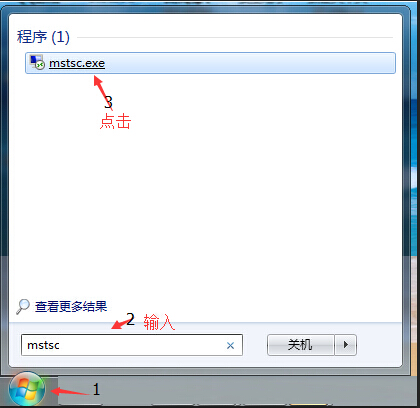Screen dimensions: 420x408
Task: Click the mstsc.exe remote desktop icon
Action: point(37,62)
